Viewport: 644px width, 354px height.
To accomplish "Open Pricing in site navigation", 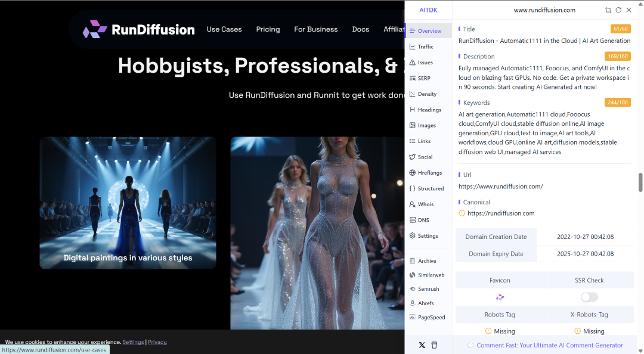I will pos(268,29).
